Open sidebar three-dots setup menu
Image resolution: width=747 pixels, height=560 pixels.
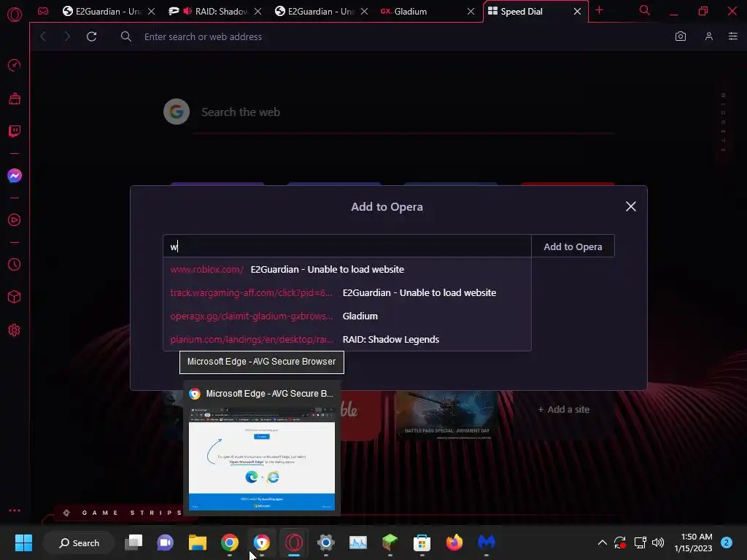click(15, 510)
